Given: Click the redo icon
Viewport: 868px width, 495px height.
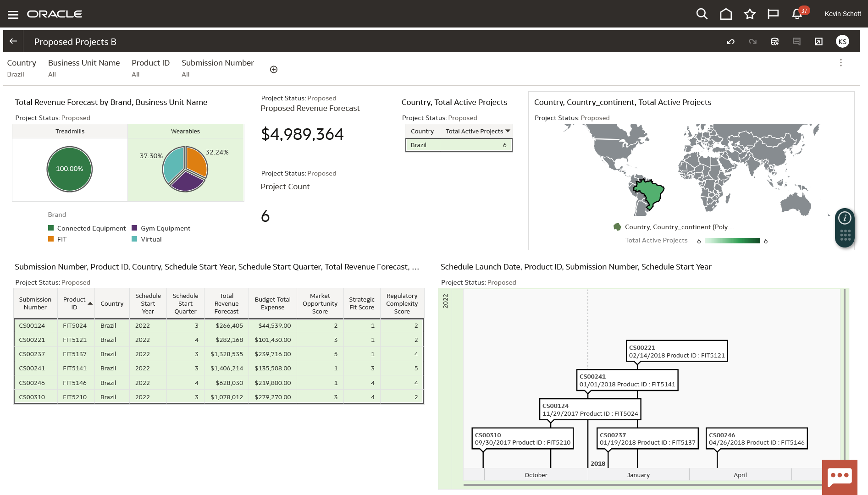Looking at the screenshot, I should pos(752,41).
